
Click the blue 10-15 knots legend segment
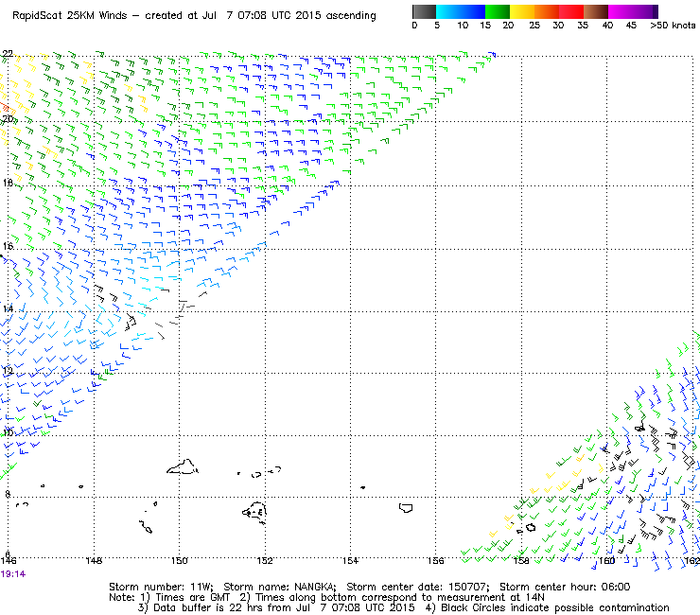point(473,11)
